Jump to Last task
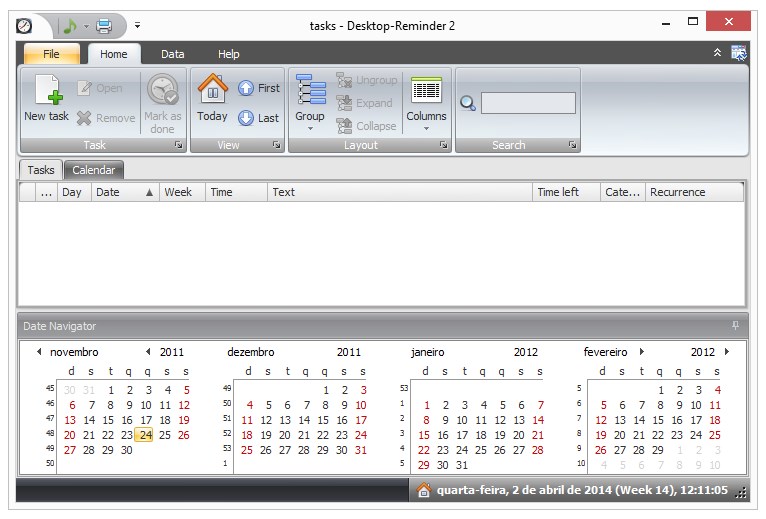This screenshot has height=519, width=766. pos(259,118)
